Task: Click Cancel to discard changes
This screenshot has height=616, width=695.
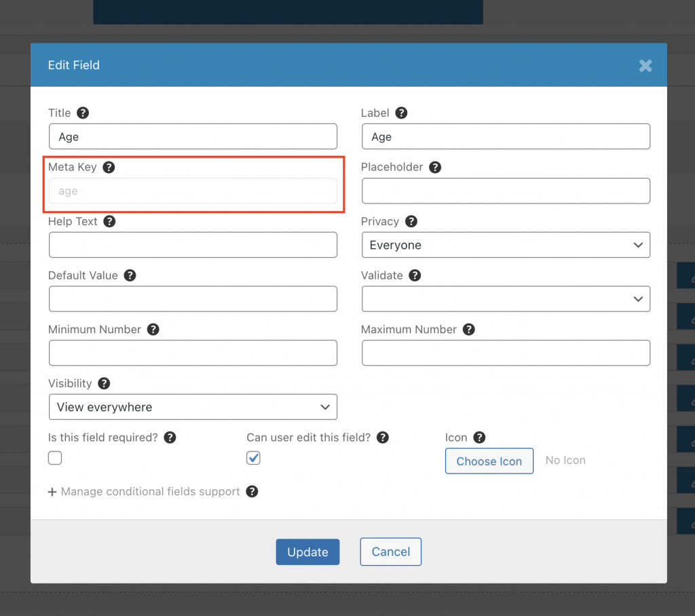Action: tap(390, 552)
